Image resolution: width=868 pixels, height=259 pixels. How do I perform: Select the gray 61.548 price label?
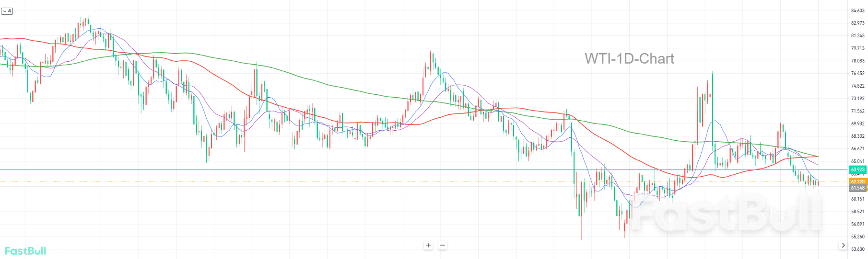tap(857, 188)
